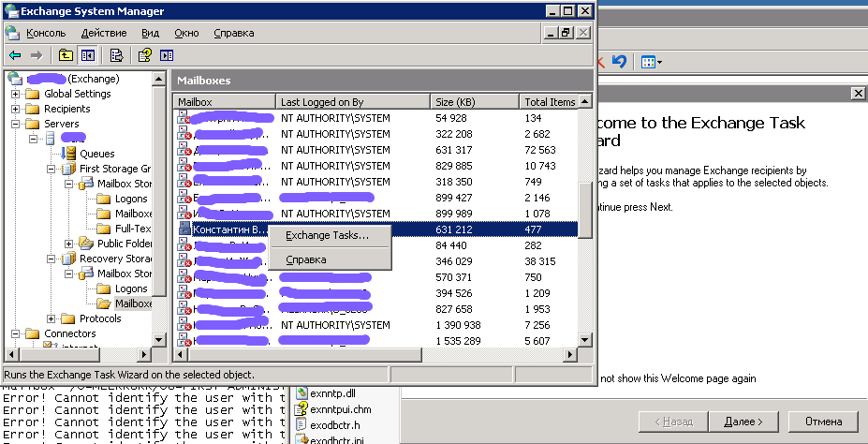The image size is (868, 444).
Task: Expand the Recipients node
Action: pyautogui.click(x=16, y=109)
